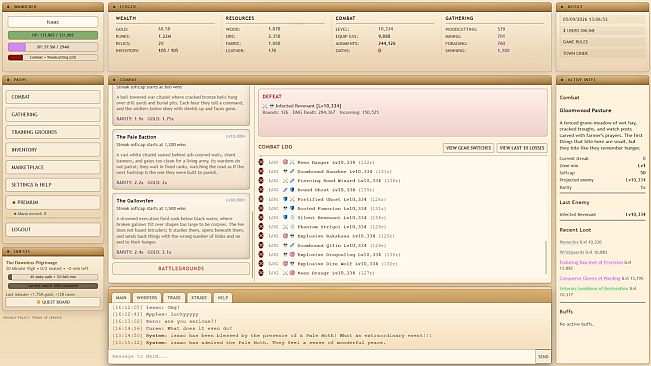Collapse the Paths panel via its header
The height and width of the screenshot is (366, 651).
click(53, 79)
